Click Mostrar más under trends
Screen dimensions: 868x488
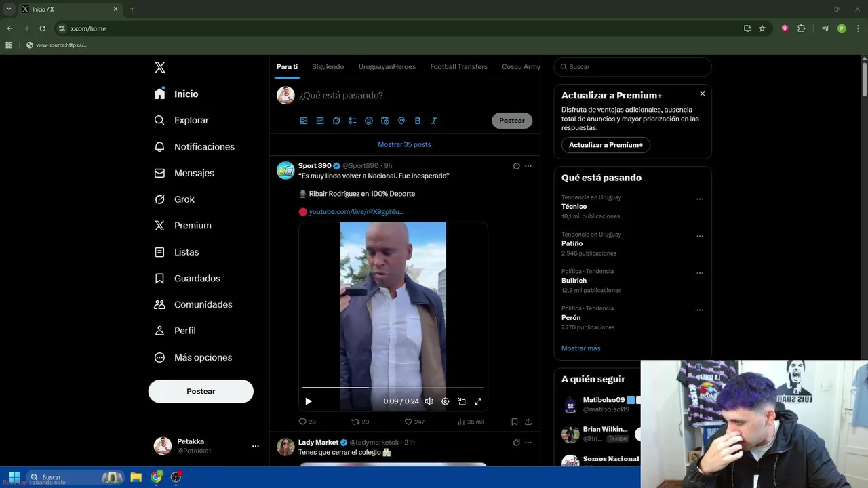click(580, 348)
